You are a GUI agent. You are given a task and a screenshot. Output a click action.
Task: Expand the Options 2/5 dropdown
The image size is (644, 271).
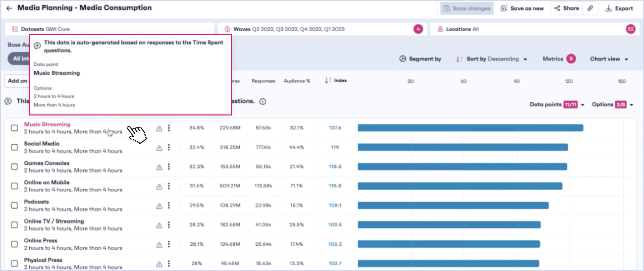(x=613, y=105)
